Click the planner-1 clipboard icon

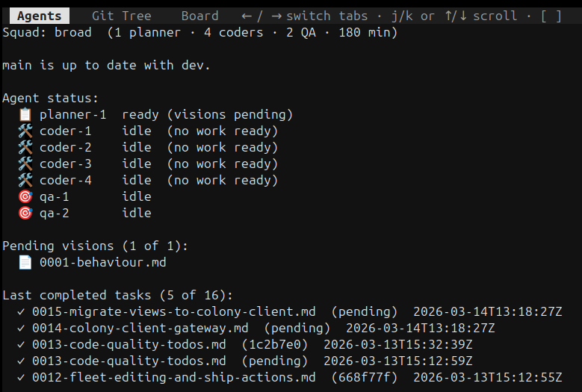(x=25, y=115)
